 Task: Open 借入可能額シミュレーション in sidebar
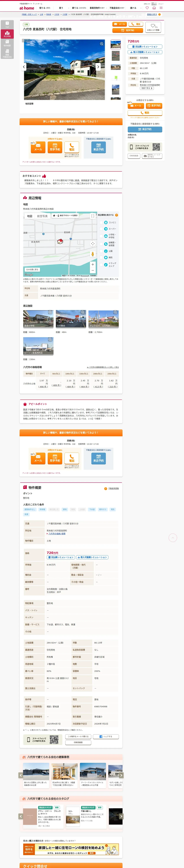(x=145, y=52)
